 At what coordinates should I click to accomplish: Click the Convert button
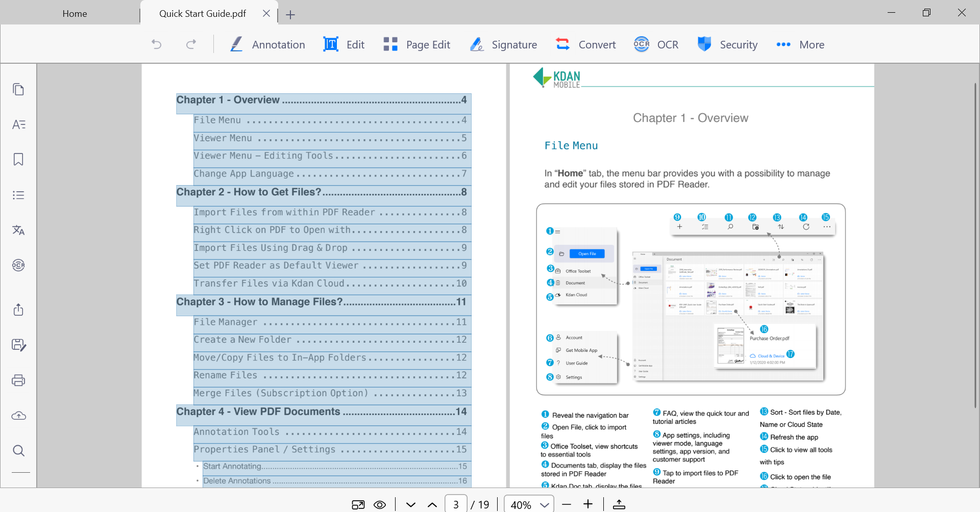tap(586, 45)
